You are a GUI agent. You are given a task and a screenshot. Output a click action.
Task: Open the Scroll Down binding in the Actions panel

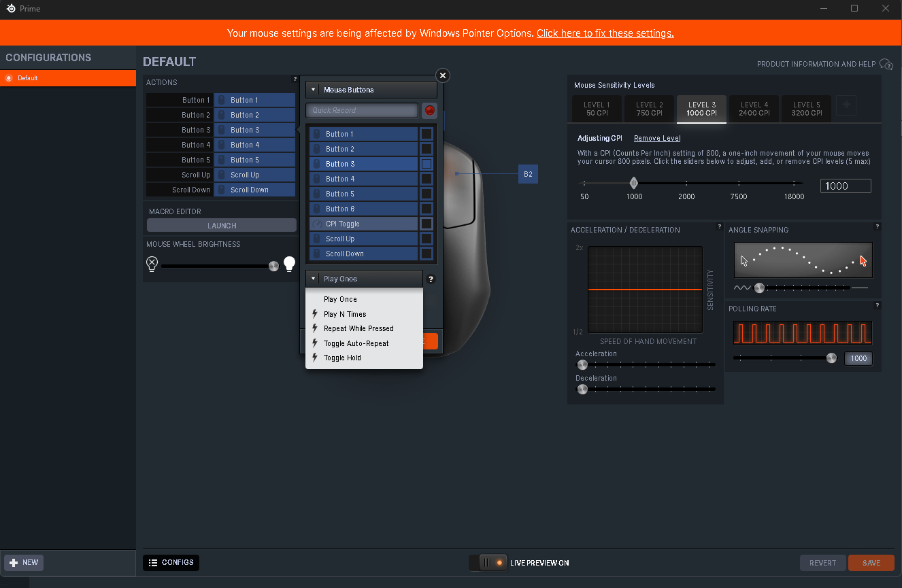pyautogui.click(x=255, y=190)
